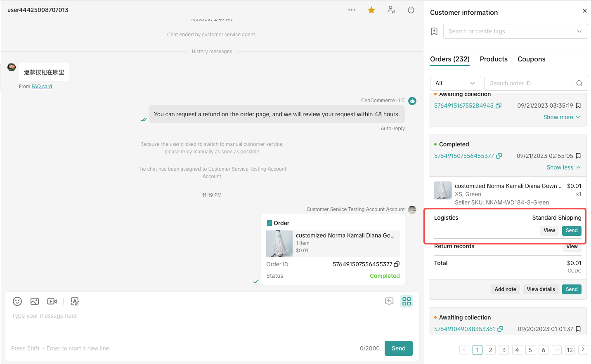This screenshot has width=591, height=364.
Task: Collapse order details with Show less
Action: pyautogui.click(x=563, y=167)
